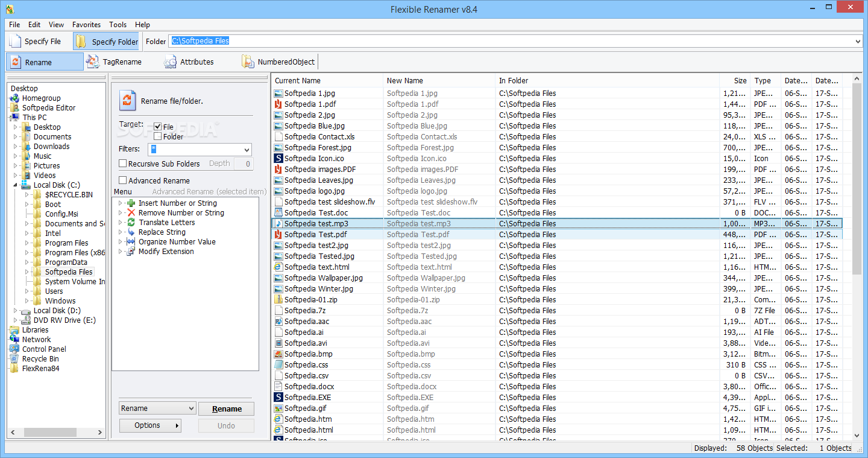Click the NumberedObject tab icon

tap(248, 62)
